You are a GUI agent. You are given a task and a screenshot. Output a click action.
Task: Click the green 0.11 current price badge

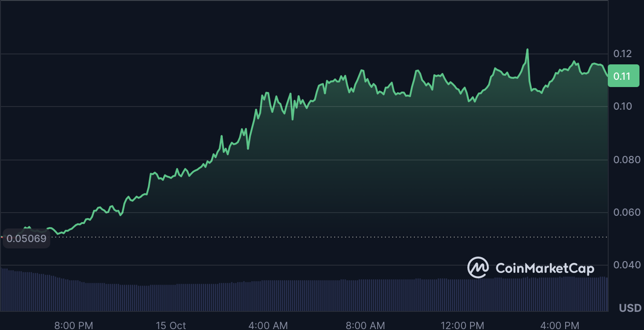tap(623, 76)
